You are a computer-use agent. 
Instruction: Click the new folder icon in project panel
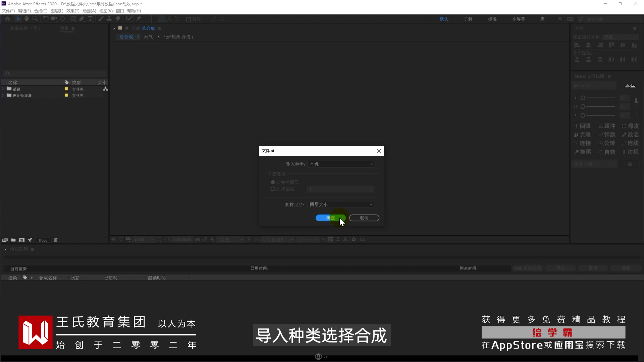pos(13,240)
